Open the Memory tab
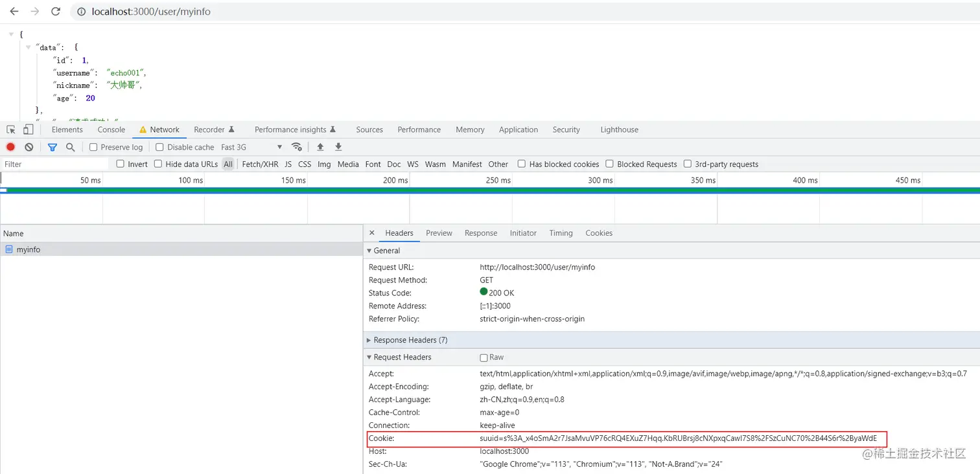Image resolution: width=980 pixels, height=474 pixels. pyautogui.click(x=470, y=130)
